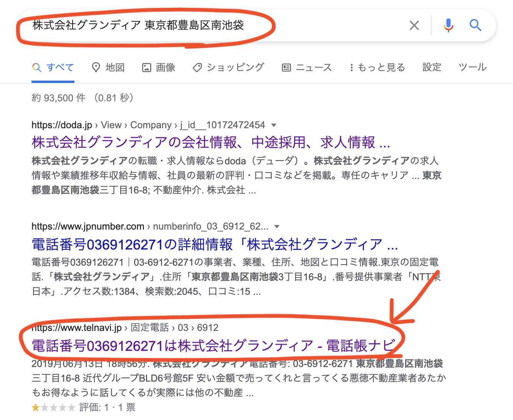Expand the もっと見る menu

click(377, 68)
